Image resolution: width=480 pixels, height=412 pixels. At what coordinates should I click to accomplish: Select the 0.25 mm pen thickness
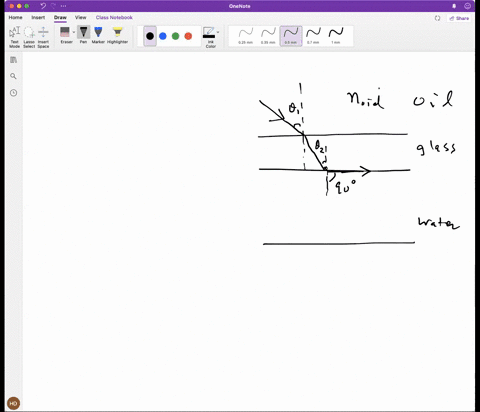(246, 36)
